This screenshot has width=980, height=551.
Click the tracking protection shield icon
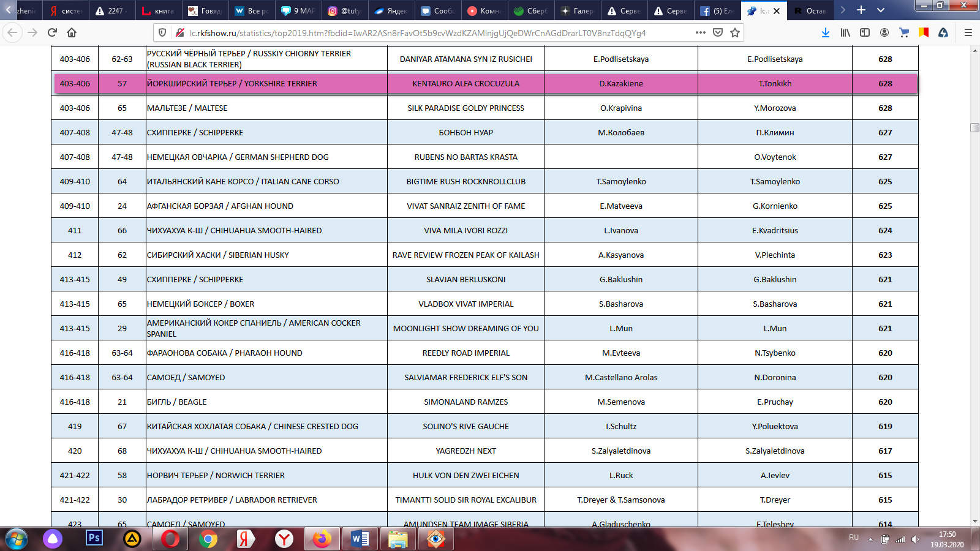click(x=162, y=32)
